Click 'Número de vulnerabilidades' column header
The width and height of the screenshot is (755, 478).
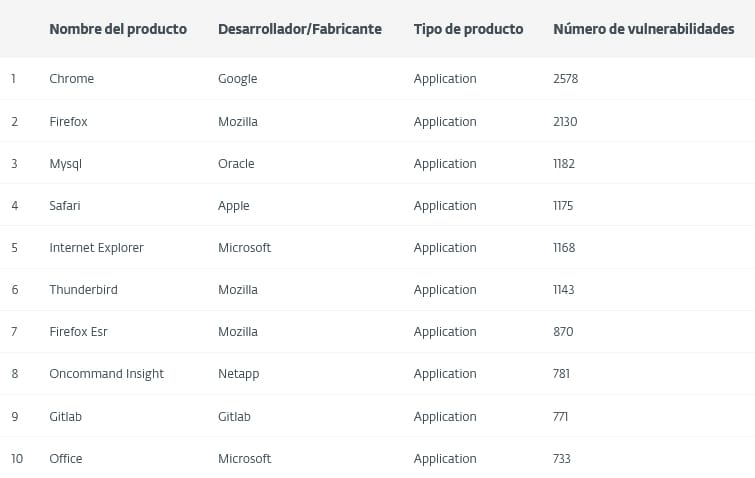tap(643, 29)
